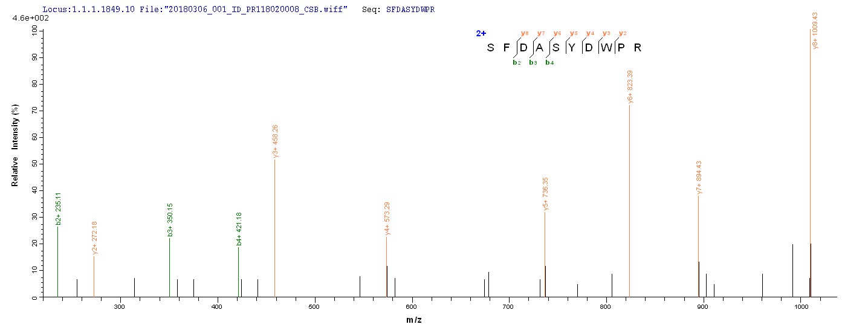Click the b3+ 350.15 peak label
Screen dimensions: 868x333
(x=170, y=220)
